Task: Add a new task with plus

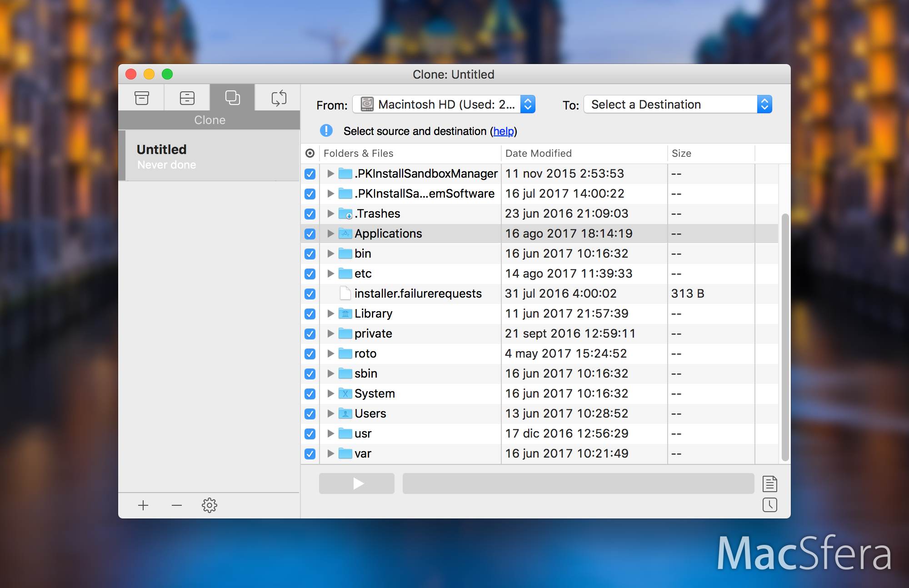Action: tap(143, 505)
